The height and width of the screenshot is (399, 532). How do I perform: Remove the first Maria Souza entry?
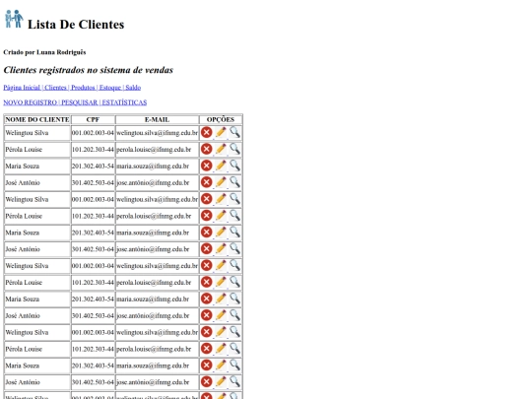(206, 166)
